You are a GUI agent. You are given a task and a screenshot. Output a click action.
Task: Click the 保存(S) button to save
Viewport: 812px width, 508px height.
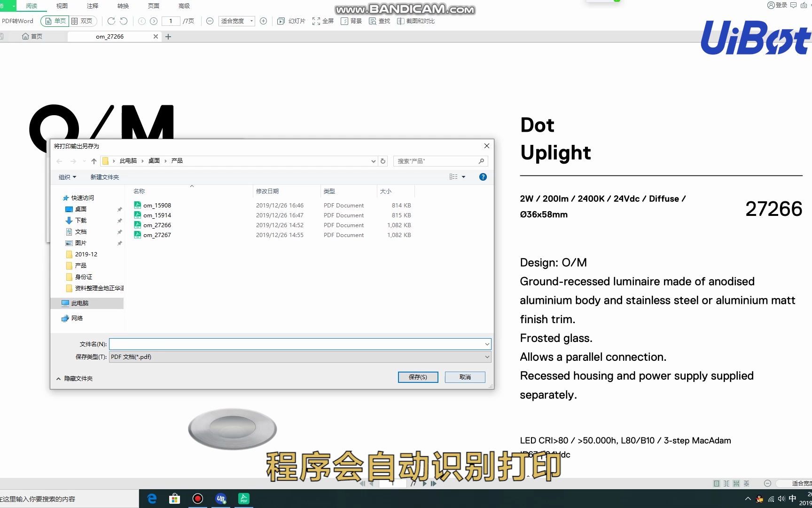[x=417, y=377]
